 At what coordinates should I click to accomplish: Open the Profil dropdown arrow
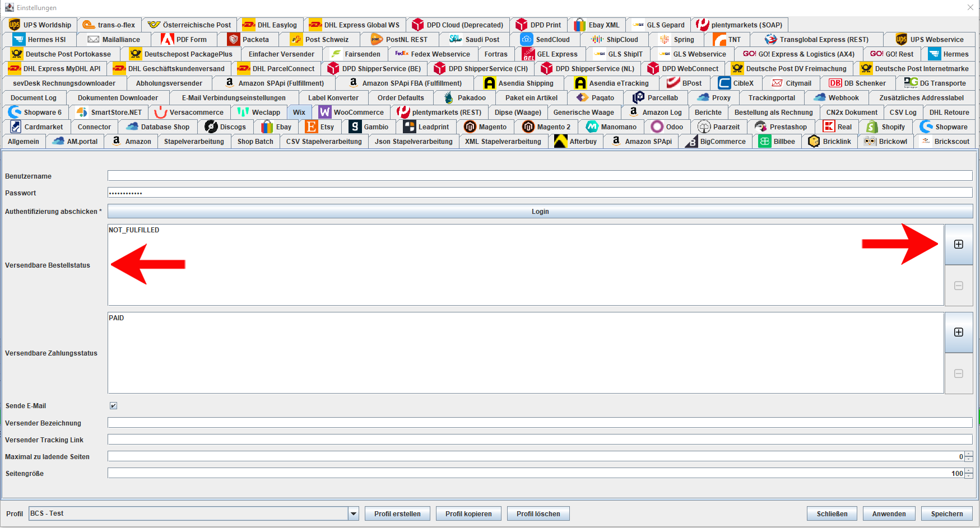pyautogui.click(x=353, y=513)
